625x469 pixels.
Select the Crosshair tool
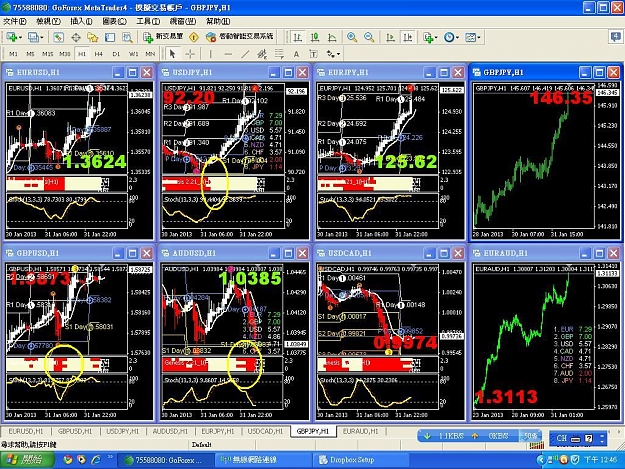(x=190, y=54)
